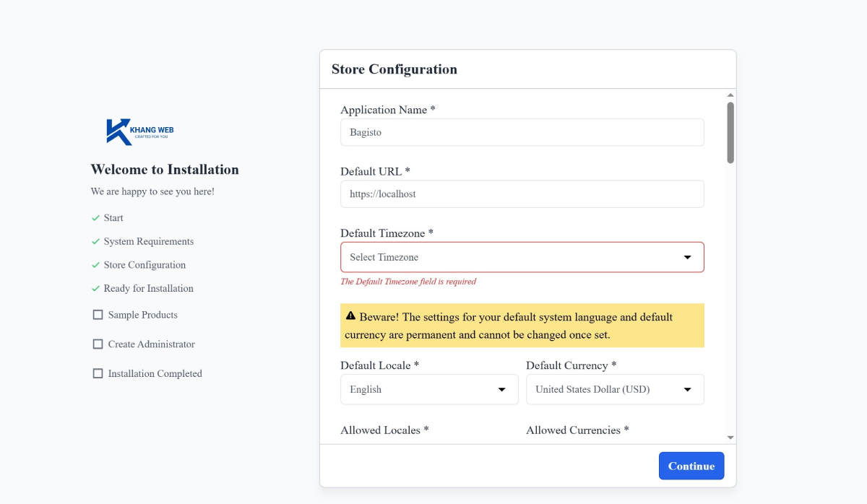The image size is (867, 504).
Task: Check the Sample Products checkbox
Action: [98, 315]
